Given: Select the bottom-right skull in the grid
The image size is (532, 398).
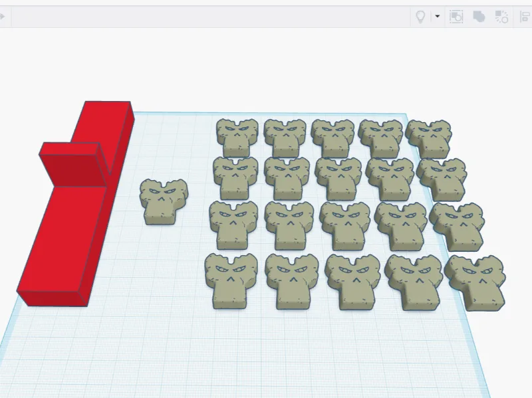Looking at the screenshot, I should 475,284.
